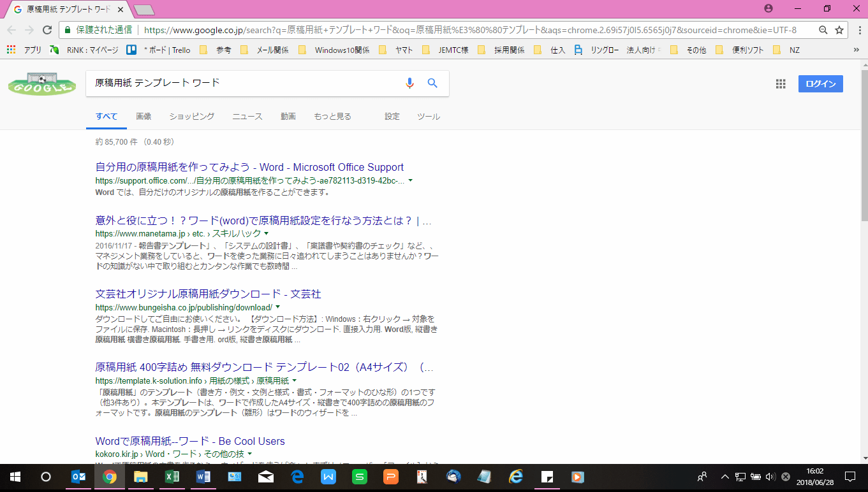Click the address bar URL
The image size is (868, 492).
click(x=470, y=30)
